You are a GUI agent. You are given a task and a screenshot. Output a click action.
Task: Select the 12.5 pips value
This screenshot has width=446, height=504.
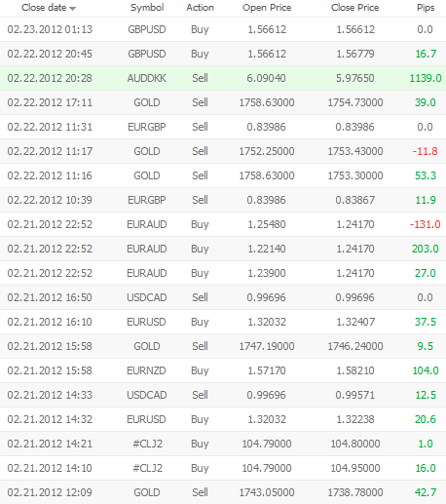click(x=426, y=395)
